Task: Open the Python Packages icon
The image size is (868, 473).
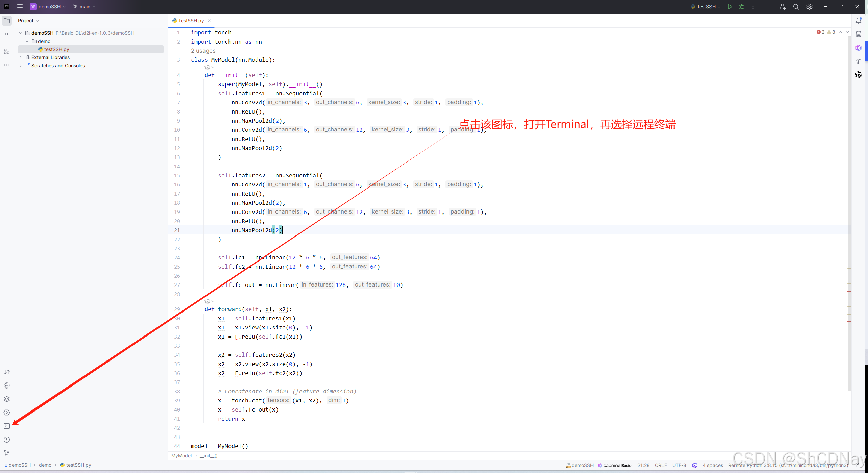Action: pos(7,399)
